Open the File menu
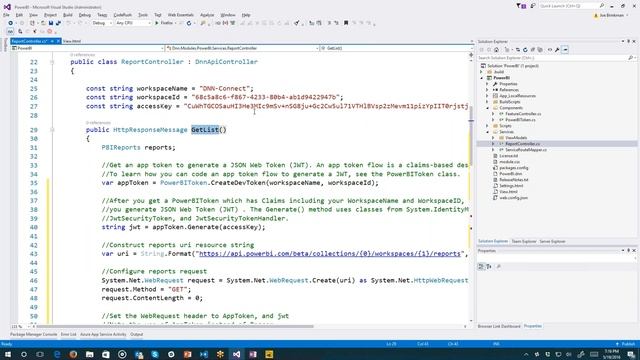The height and width of the screenshot is (360, 640). pos(6,15)
